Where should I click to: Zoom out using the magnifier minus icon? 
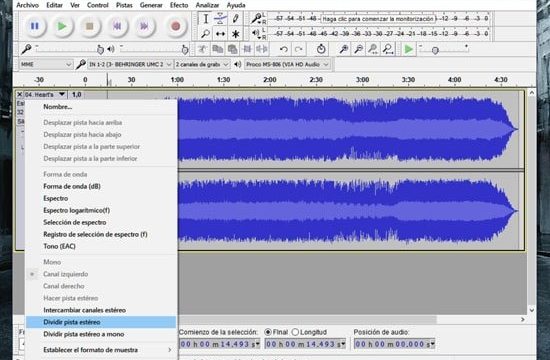[358, 49]
